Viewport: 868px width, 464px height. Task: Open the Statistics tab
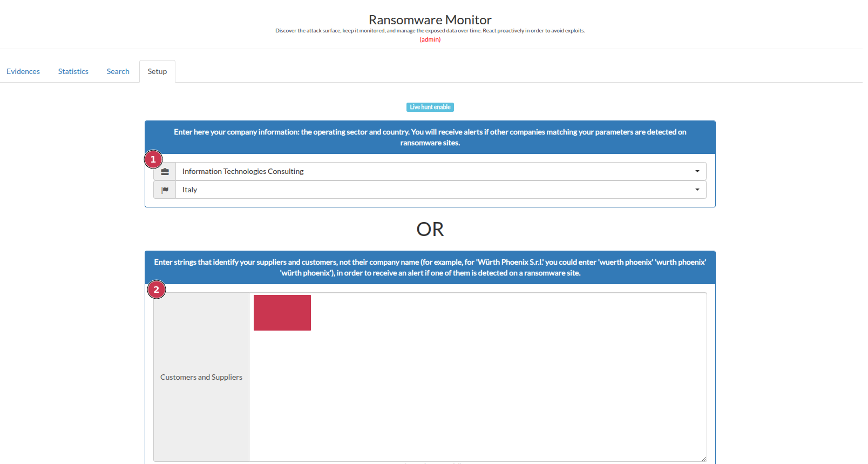coord(73,71)
